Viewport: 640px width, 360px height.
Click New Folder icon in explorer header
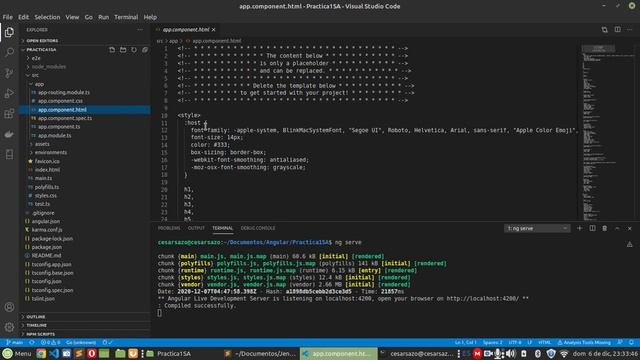pos(123,50)
